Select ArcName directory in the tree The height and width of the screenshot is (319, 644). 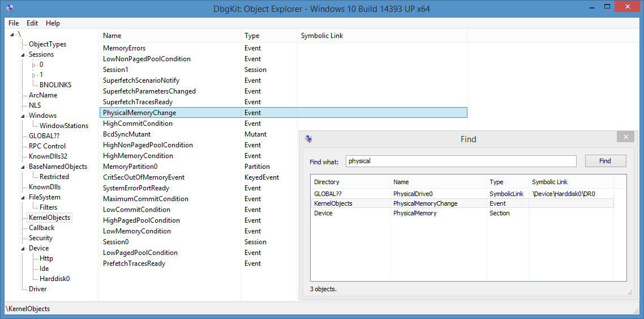click(x=42, y=95)
